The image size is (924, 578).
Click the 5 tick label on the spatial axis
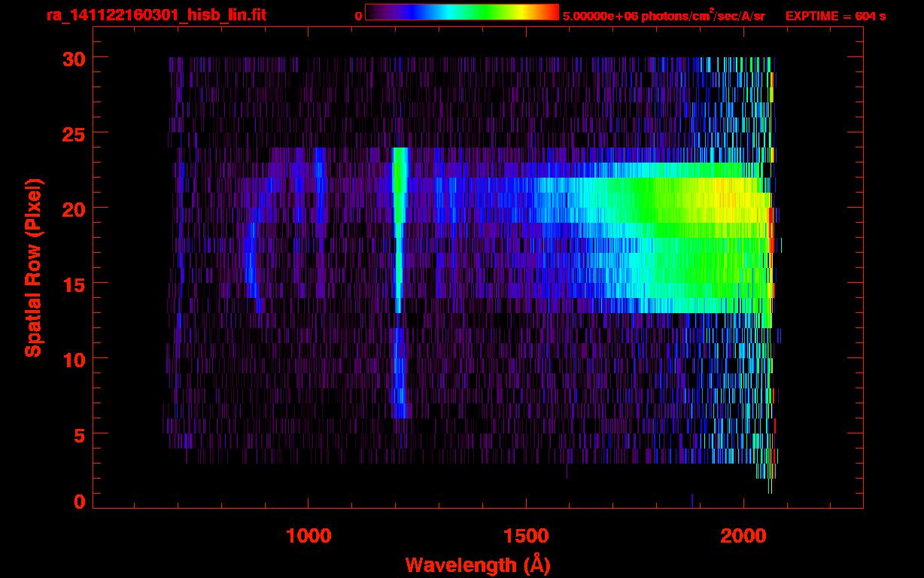point(78,434)
